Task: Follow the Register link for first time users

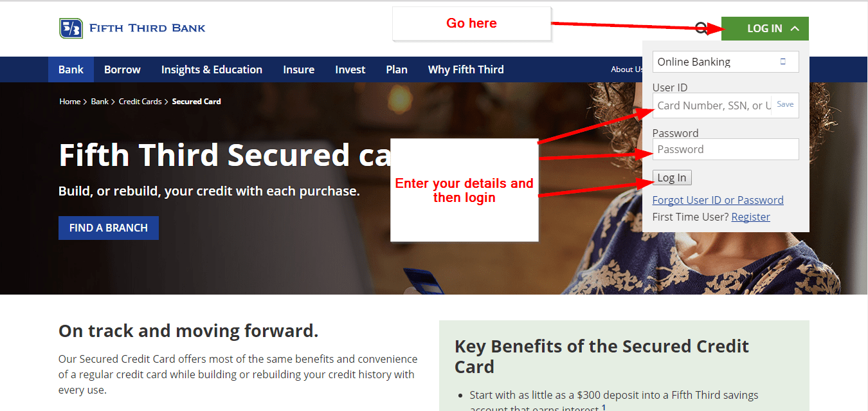Action: click(750, 217)
